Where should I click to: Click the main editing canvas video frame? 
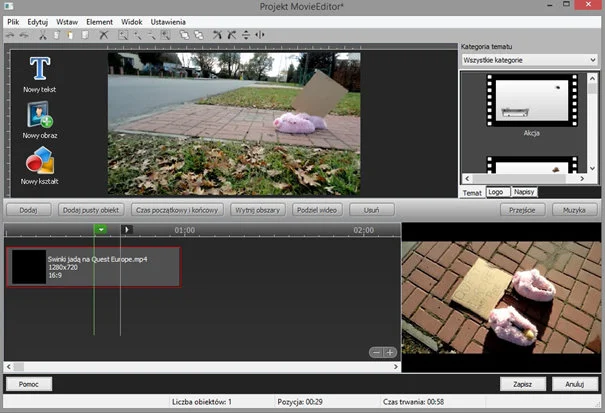point(234,124)
